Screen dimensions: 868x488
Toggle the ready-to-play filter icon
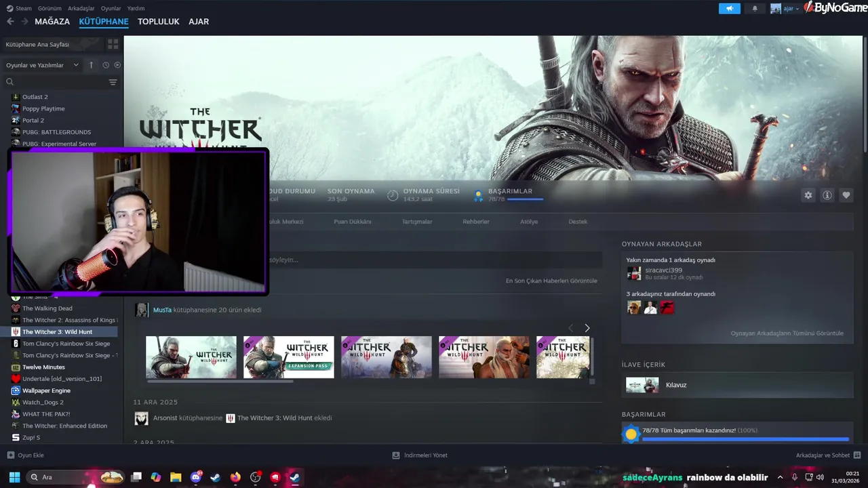(x=117, y=65)
